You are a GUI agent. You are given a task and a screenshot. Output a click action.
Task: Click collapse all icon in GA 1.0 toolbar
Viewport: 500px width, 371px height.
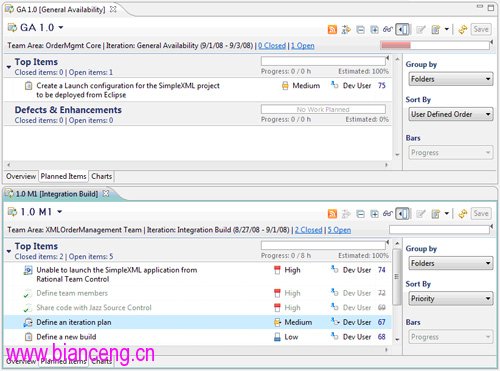pos(360,30)
